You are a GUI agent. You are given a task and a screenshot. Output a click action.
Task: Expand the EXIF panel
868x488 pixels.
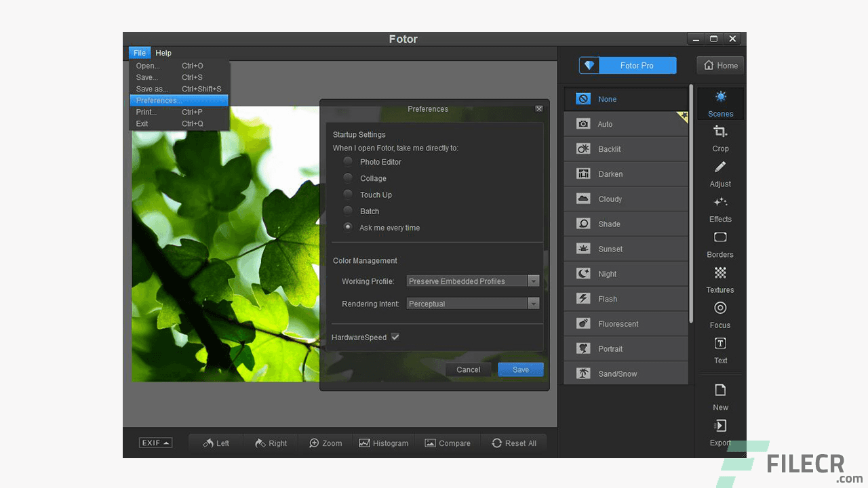(155, 442)
